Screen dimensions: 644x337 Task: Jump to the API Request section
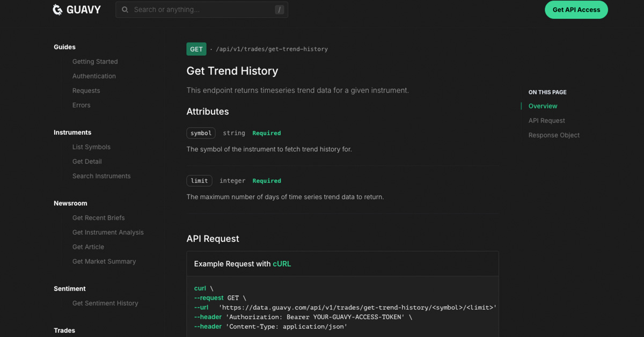546,121
